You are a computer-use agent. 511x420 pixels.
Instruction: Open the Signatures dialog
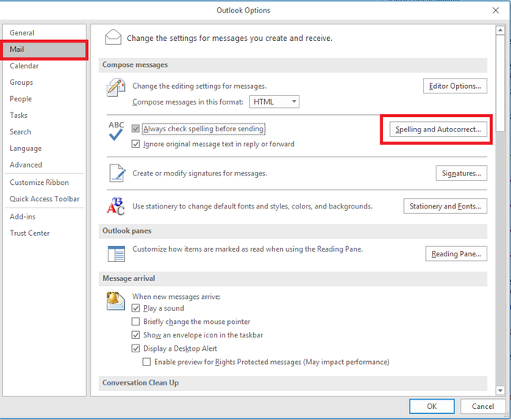click(x=461, y=173)
